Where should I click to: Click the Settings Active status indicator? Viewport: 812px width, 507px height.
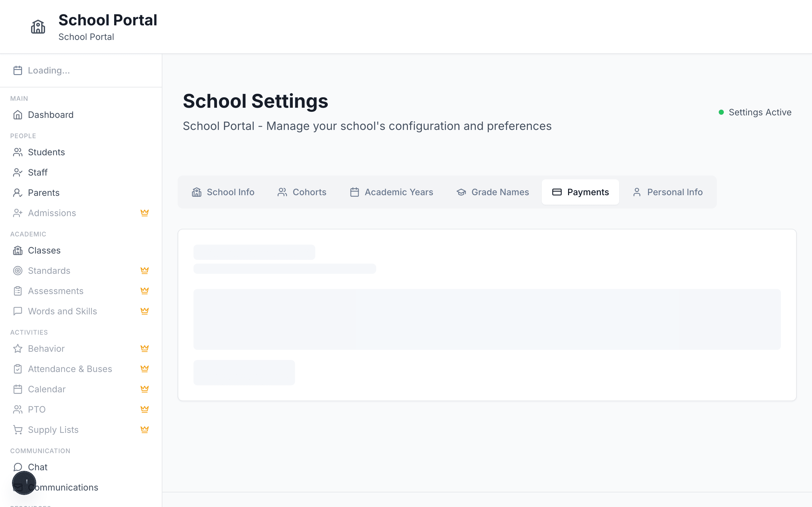pos(755,112)
